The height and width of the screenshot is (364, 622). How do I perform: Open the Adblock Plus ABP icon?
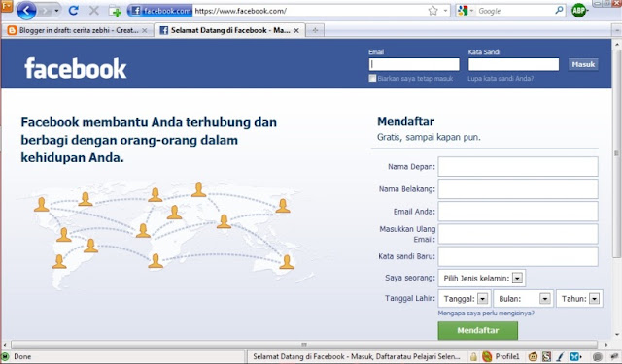tap(579, 11)
